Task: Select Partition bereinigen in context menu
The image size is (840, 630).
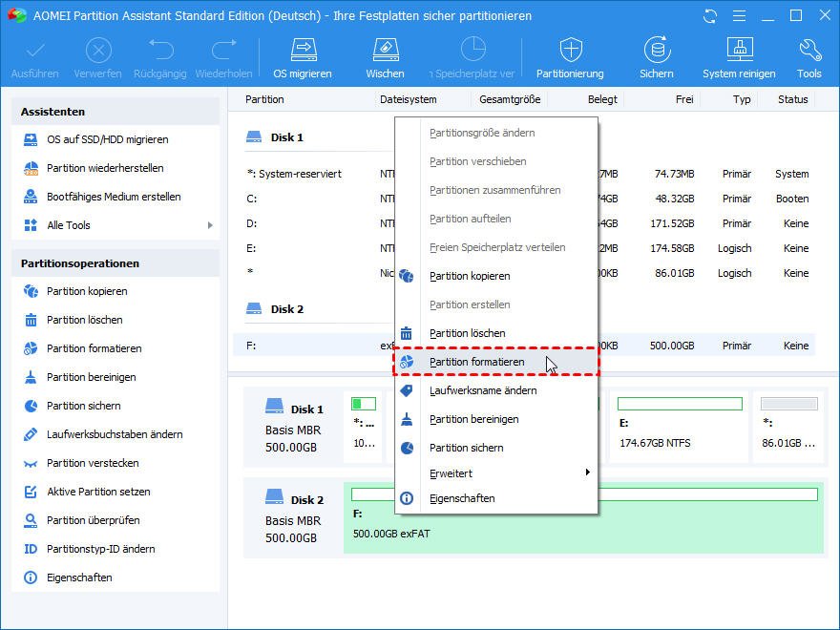Action: tap(496, 419)
